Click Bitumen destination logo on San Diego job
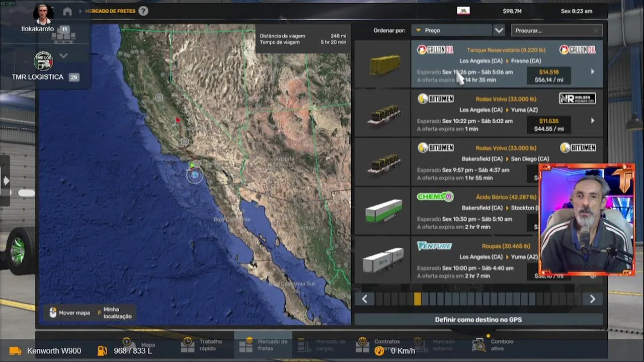The width and height of the screenshot is (644, 362). click(x=578, y=148)
